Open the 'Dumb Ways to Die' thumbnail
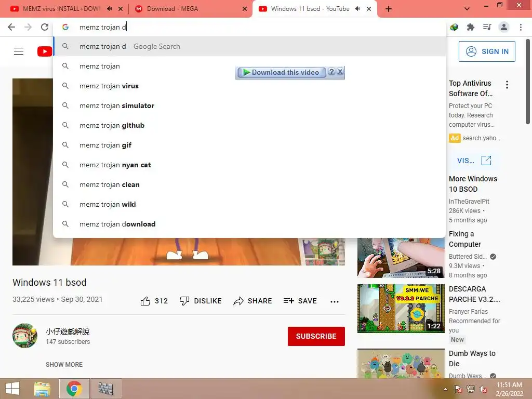The width and height of the screenshot is (532, 399). pyautogui.click(x=401, y=364)
